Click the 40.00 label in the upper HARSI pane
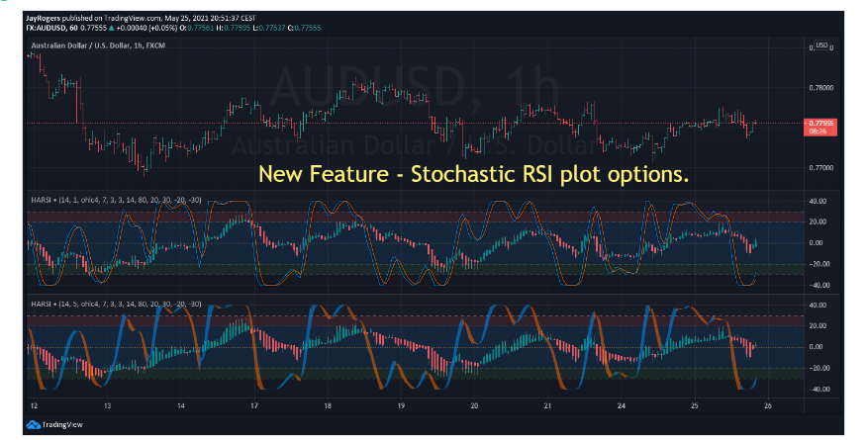This screenshot has height=440, width=868. (x=820, y=201)
